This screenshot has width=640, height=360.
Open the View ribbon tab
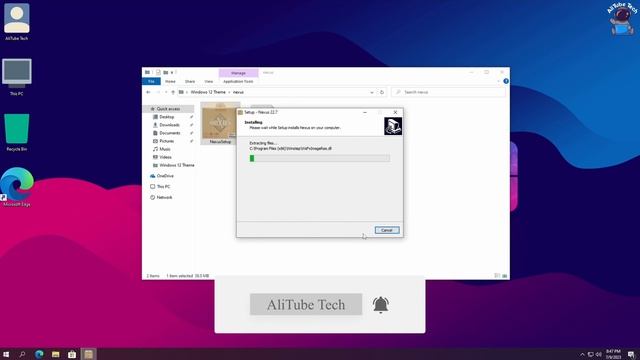coord(209,81)
